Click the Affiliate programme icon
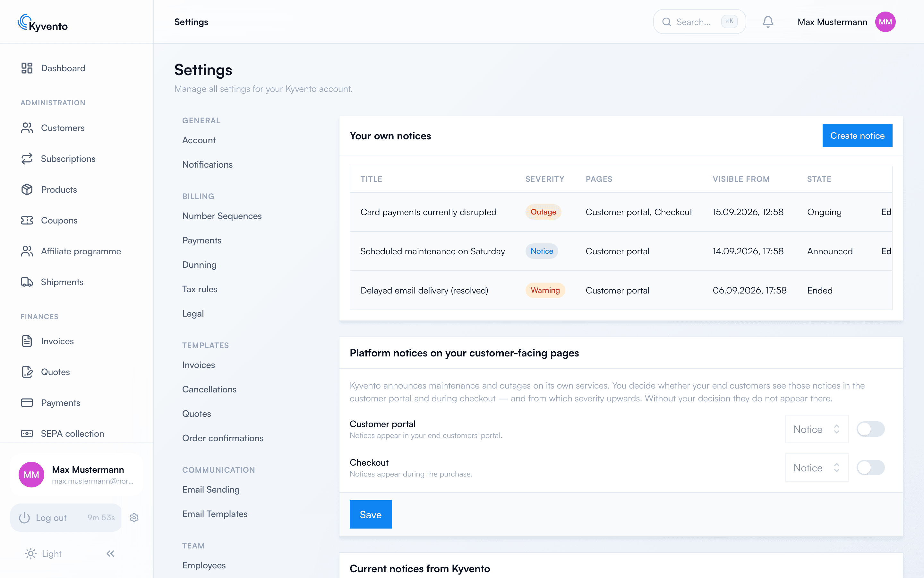924x578 pixels. click(27, 251)
